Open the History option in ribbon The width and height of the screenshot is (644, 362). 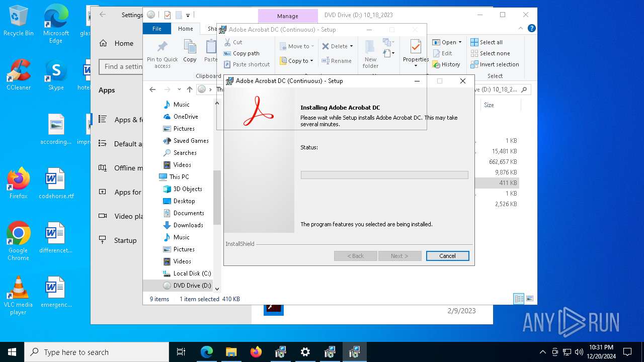pos(446,64)
